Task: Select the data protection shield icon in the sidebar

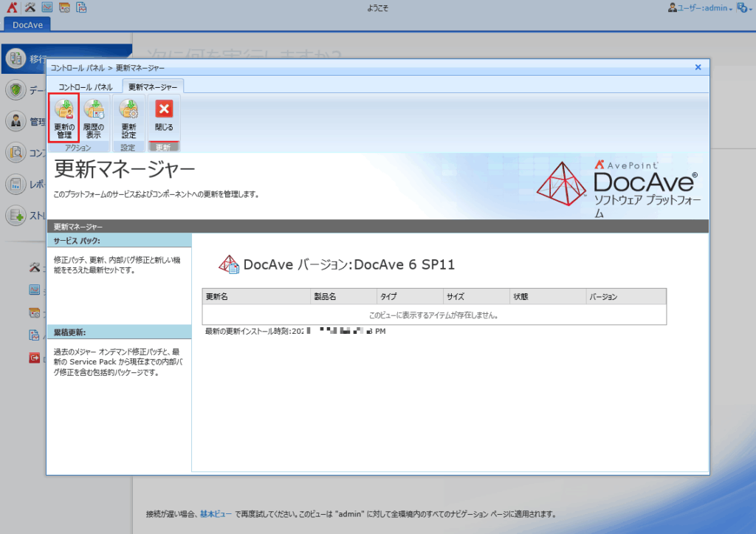Action: (16, 89)
